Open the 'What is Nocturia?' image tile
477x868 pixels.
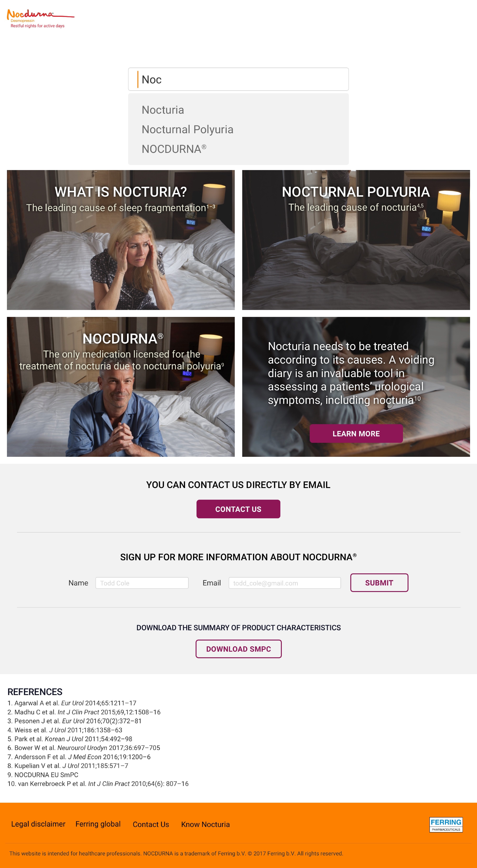[x=121, y=240]
